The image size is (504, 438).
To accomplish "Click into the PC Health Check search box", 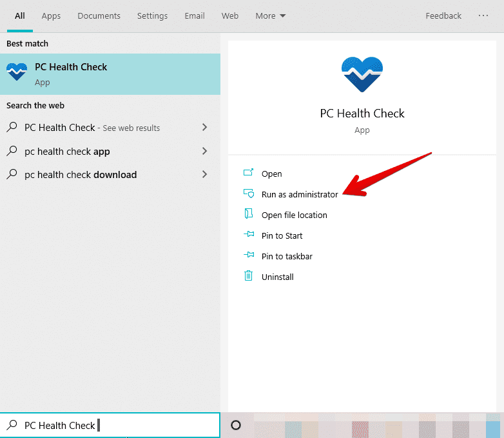I will pos(110,425).
